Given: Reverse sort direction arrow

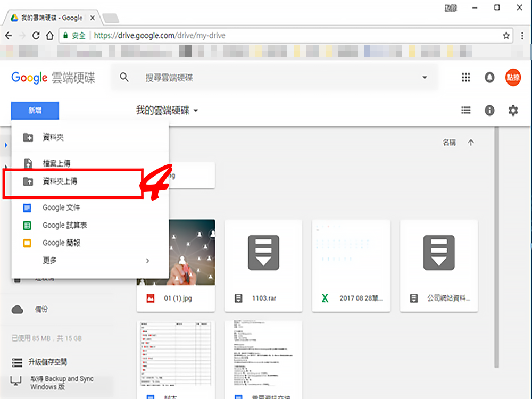Looking at the screenshot, I should [471, 143].
